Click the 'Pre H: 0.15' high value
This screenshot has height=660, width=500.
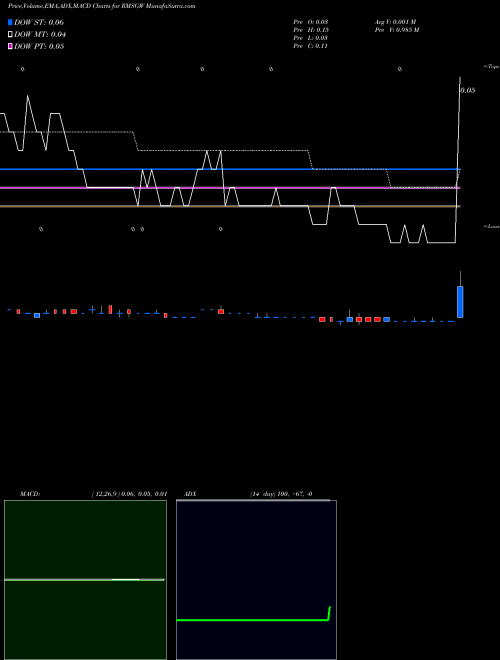(x=311, y=30)
